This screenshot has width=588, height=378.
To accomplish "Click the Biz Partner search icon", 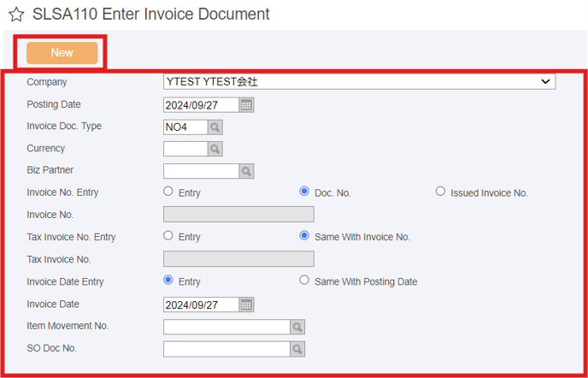I will pos(246,171).
